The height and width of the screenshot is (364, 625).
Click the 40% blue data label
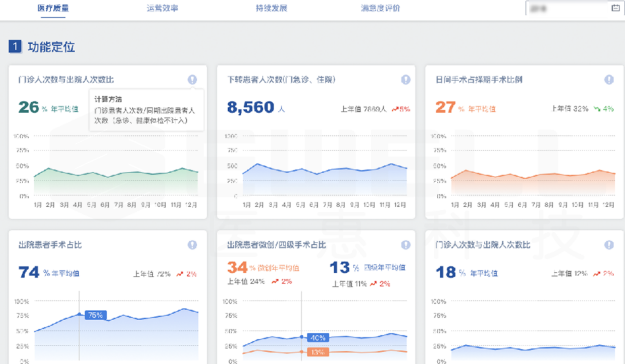point(318,338)
